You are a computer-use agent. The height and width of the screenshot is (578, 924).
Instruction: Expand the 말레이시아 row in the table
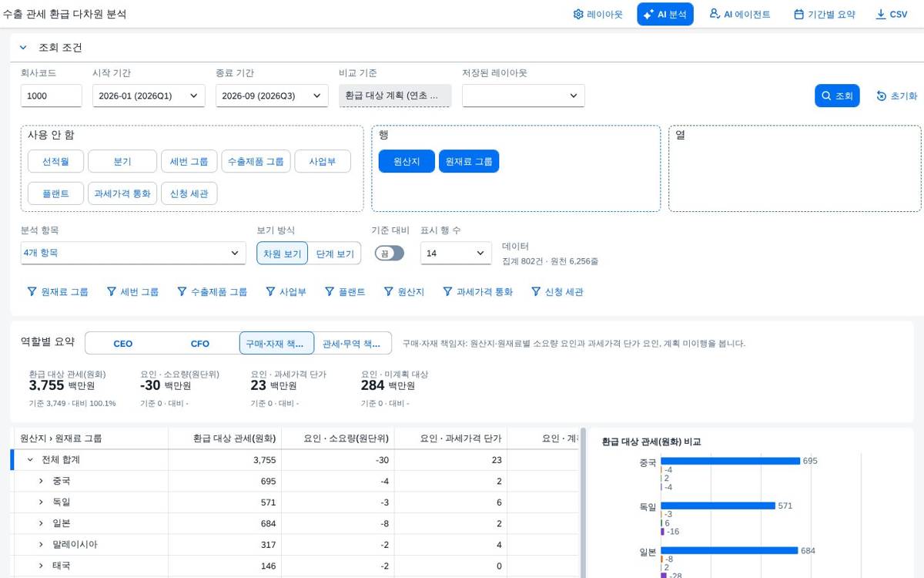coord(41,545)
